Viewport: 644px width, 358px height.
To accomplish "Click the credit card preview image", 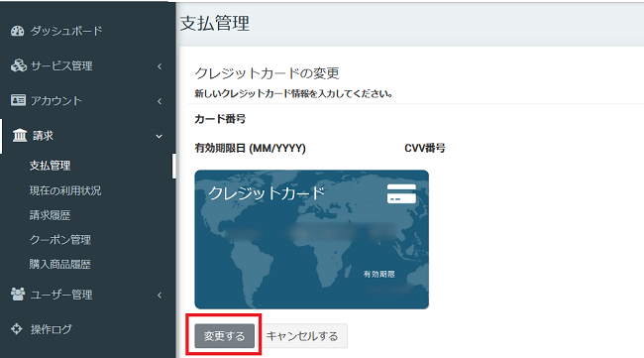I will click(312, 240).
